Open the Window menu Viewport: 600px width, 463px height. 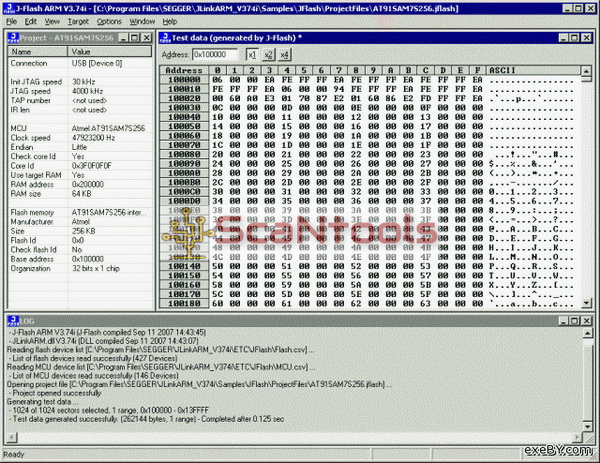coord(142,21)
